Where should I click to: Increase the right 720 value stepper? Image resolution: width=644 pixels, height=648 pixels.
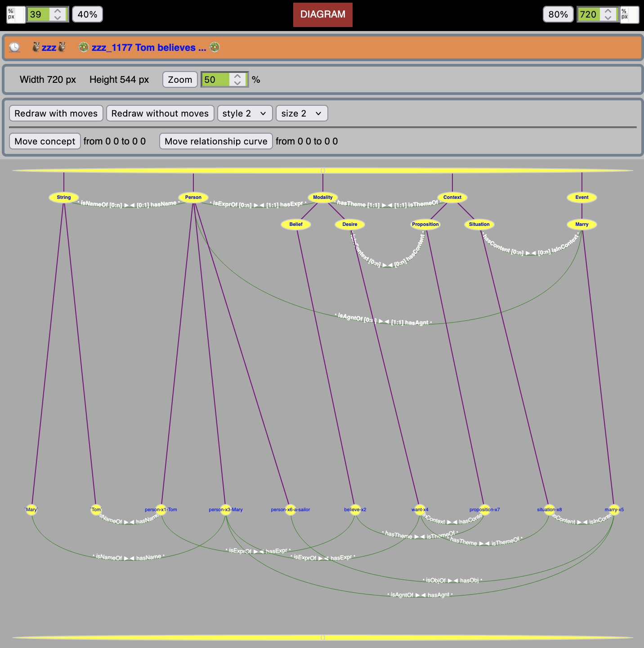608,11
